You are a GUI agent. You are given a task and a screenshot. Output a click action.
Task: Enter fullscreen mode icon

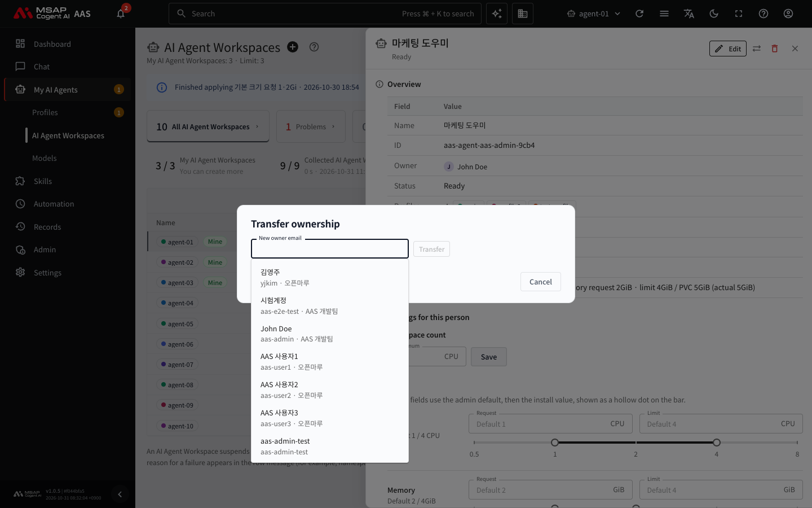pos(739,14)
